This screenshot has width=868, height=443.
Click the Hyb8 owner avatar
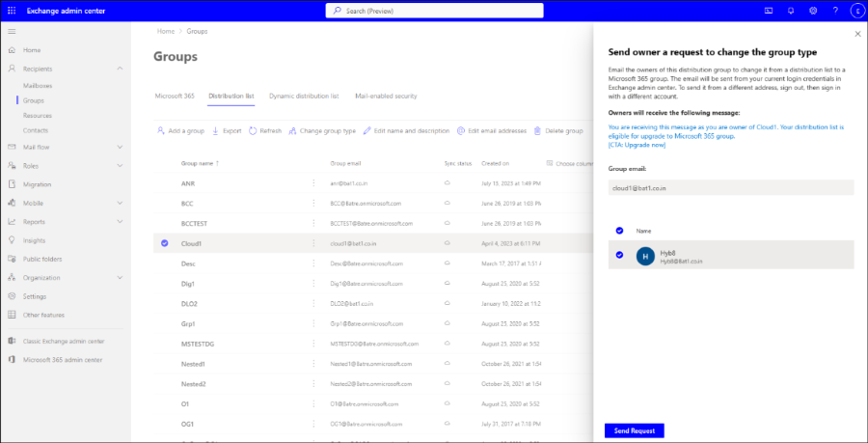[x=645, y=256]
